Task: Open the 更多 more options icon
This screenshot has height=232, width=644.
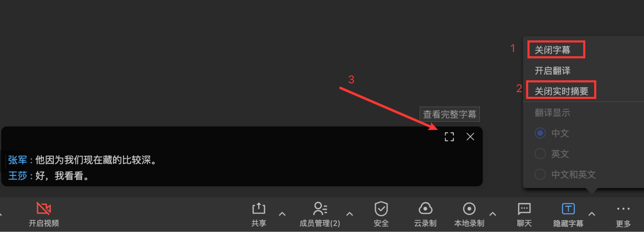Action: pyautogui.click(x=623, y=209)
